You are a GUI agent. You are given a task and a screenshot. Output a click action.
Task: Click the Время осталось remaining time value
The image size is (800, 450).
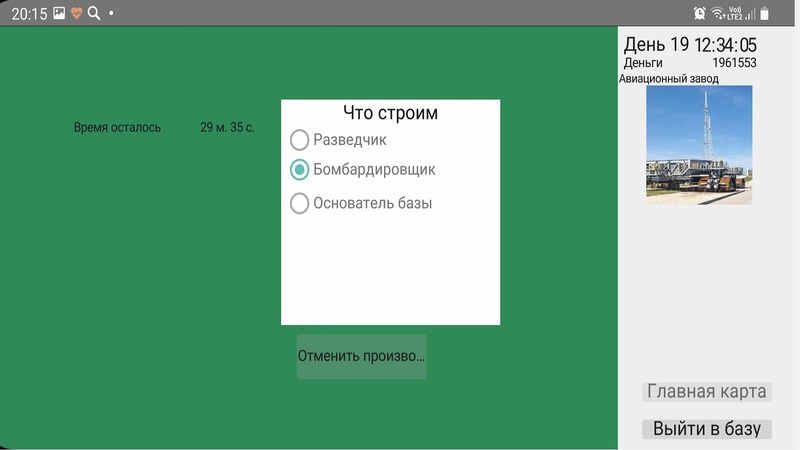pyautogui.click(x=227, y=128)
